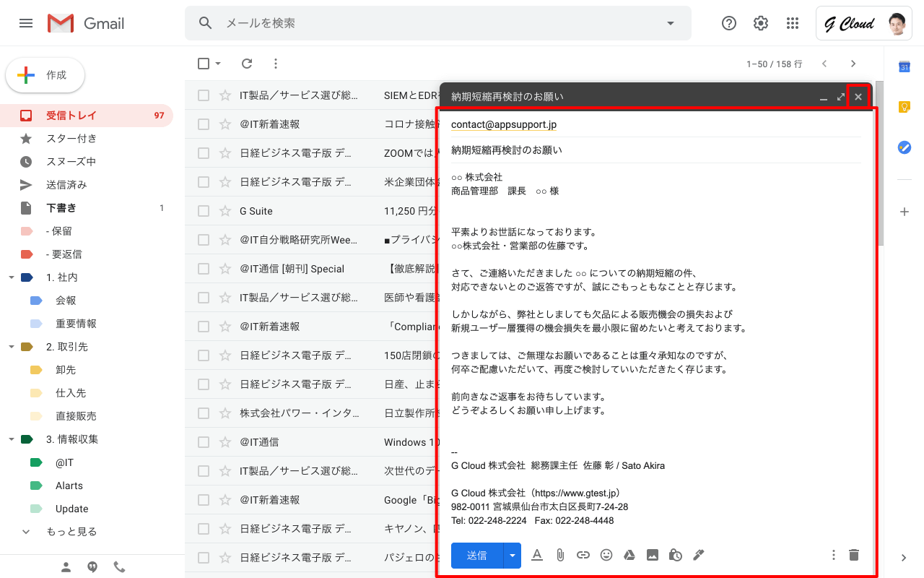Open text formatting options in compose window

click(537, 555)
